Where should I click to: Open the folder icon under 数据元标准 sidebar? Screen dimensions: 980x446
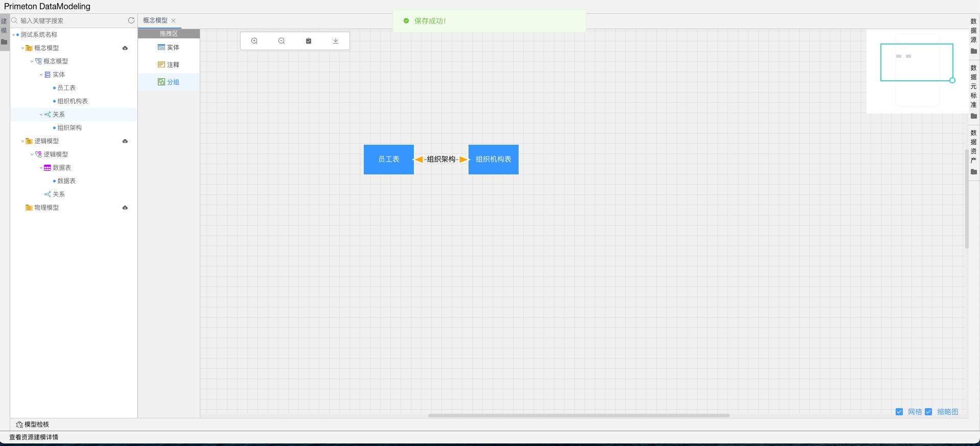(x=974, y=116)
